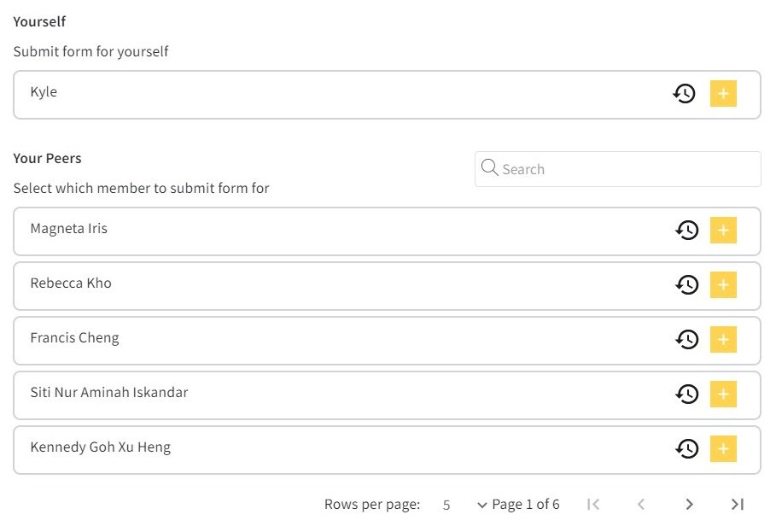776x532 pixels.
Task: Add a form for Kyle via the yellow plus
Action: tap(723, 94)
